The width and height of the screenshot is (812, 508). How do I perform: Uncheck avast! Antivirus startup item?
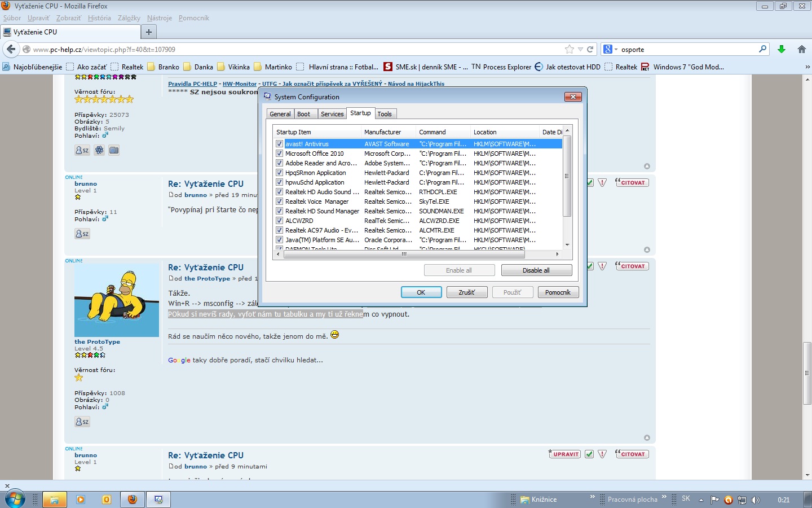tap(279, 144)
